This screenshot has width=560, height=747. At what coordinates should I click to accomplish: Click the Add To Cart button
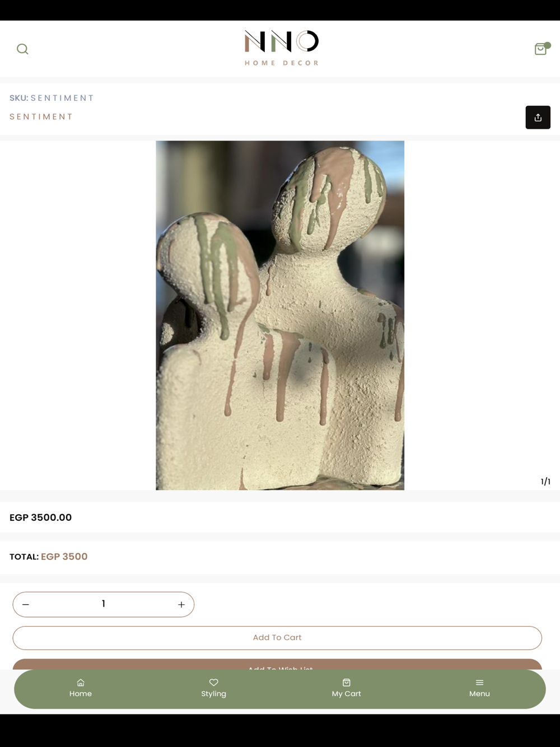277,638
